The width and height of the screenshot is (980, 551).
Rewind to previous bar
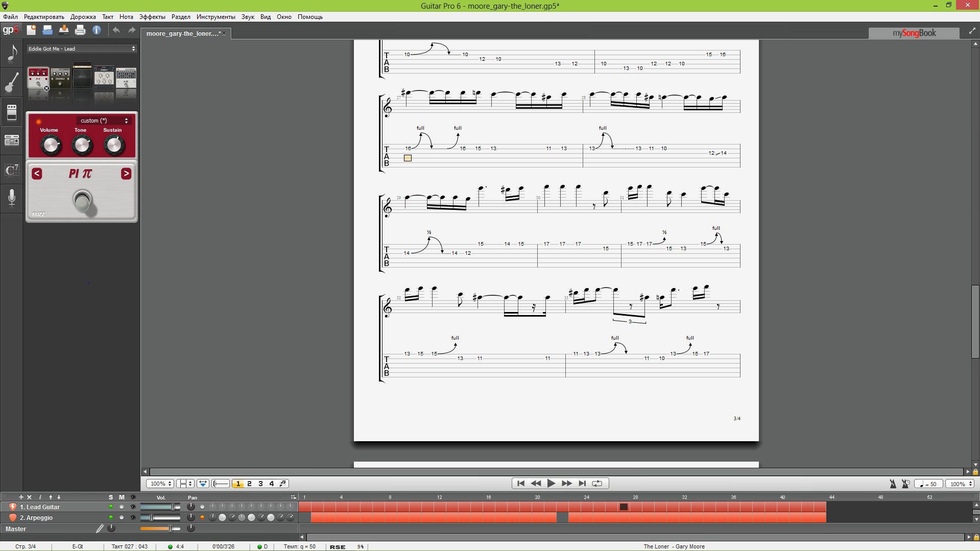[536, 483]
